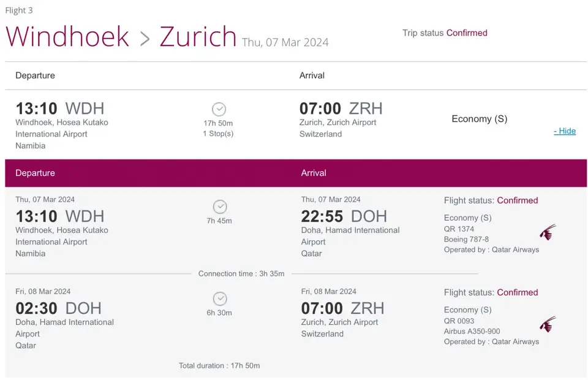Click flight number QR 1374
Viewport: 588px width, 380px height.
[x=459, y=229]
